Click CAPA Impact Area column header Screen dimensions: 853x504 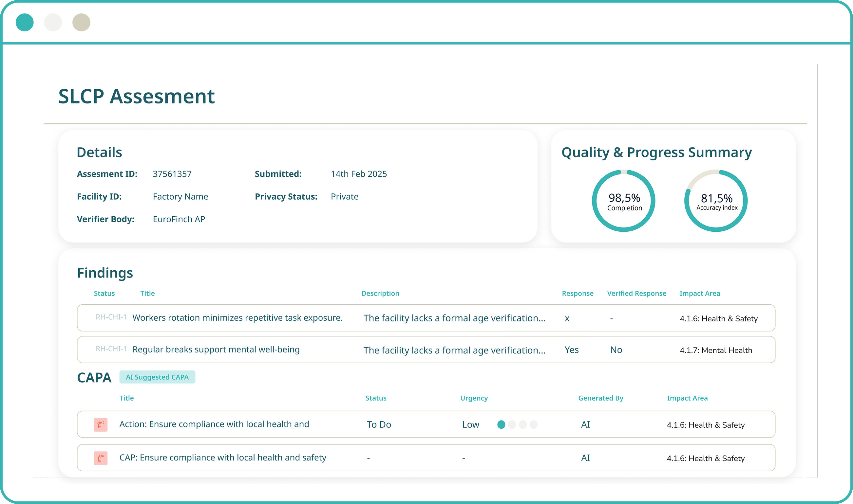687,398
